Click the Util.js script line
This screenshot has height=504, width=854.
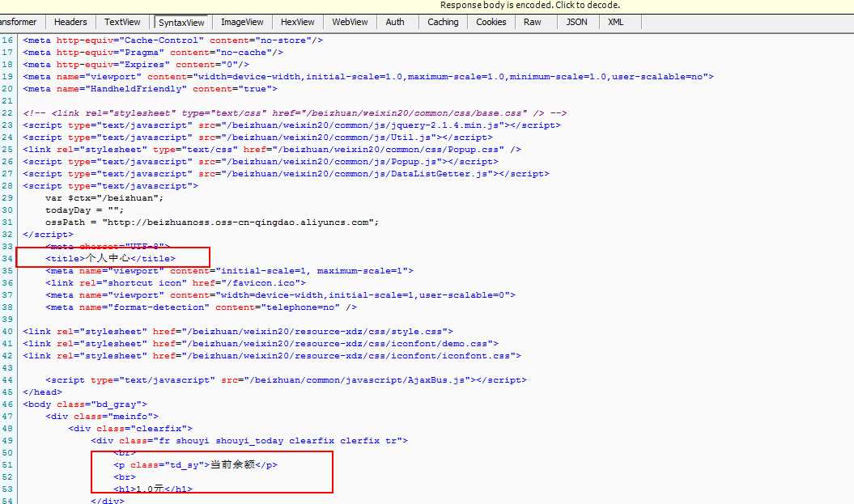[257, 138]
